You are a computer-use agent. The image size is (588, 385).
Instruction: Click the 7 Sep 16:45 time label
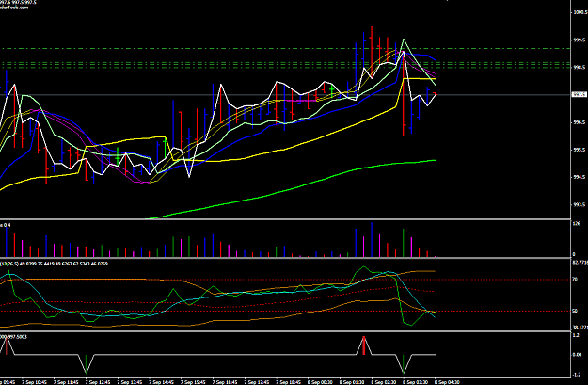(x=226, y=382)
